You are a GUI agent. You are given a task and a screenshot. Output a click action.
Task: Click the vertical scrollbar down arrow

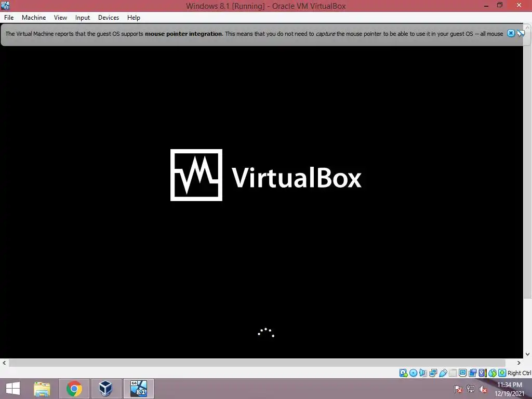[x=528, y=354]
